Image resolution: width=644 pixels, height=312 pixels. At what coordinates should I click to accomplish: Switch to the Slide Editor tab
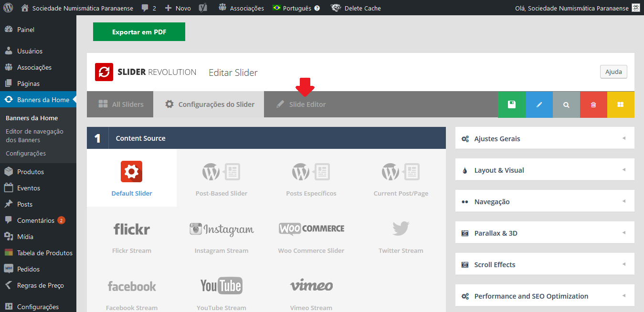[x=301, y=104]
